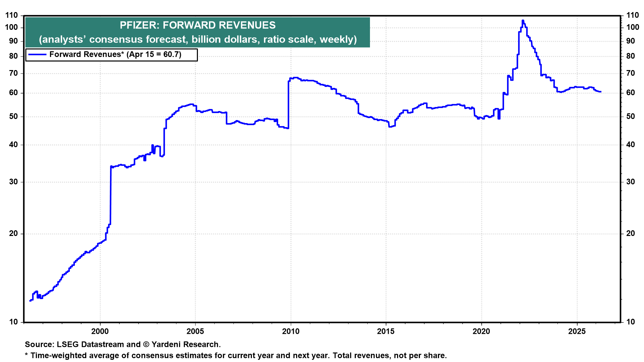
Task: Click the Source: LSEG Datastream text
Action: pos(122,345)
